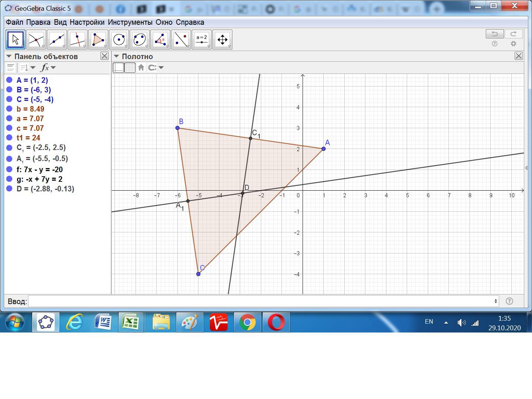Select the Move arrow tool
This screenshot has height=399, width=532.
click(16, 40)
